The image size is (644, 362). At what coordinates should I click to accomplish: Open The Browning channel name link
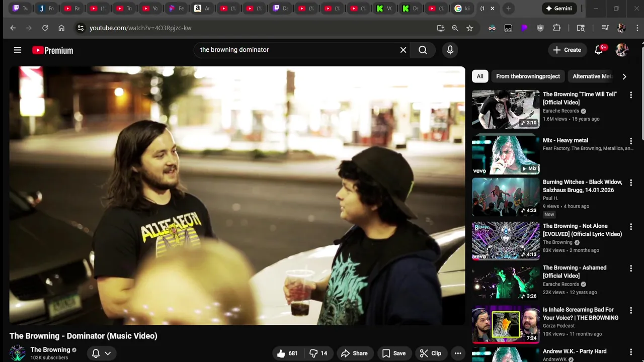point(50,350)
